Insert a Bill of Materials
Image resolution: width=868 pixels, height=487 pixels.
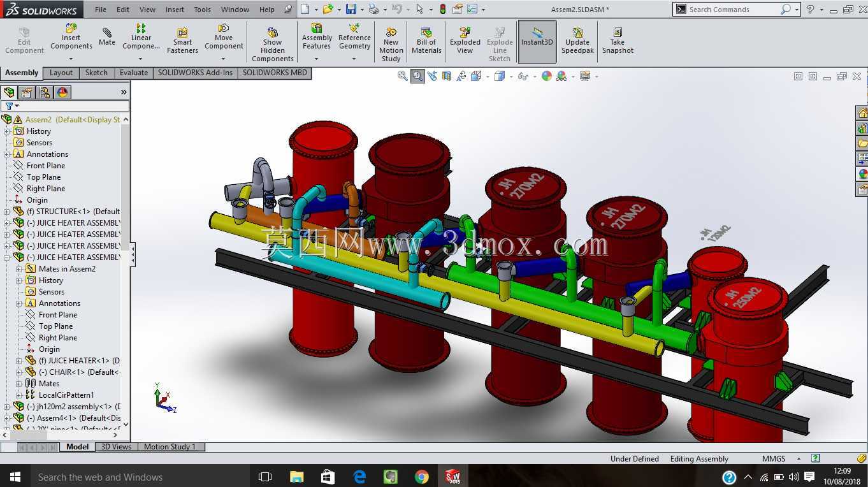point(426,41)
